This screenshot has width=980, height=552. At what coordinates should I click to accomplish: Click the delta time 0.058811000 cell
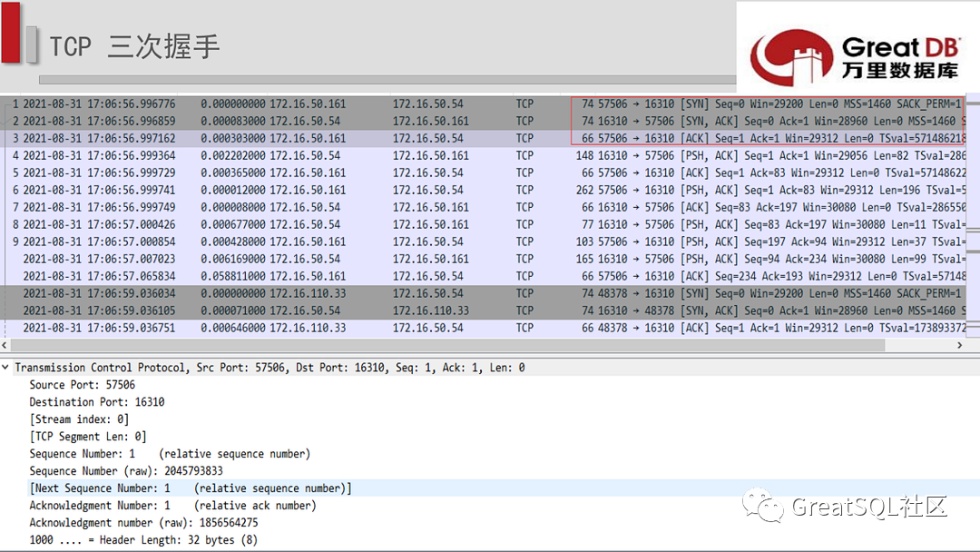(232, 276)
